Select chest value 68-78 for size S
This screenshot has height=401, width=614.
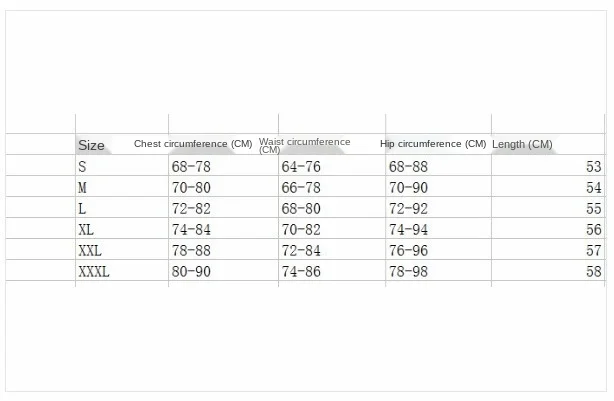tap(190, 167)
